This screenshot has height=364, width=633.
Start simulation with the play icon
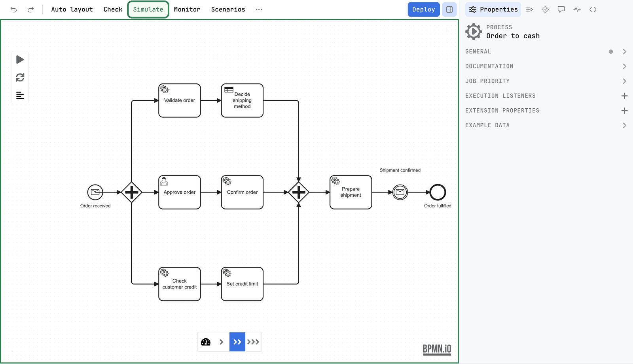[20, 60]
